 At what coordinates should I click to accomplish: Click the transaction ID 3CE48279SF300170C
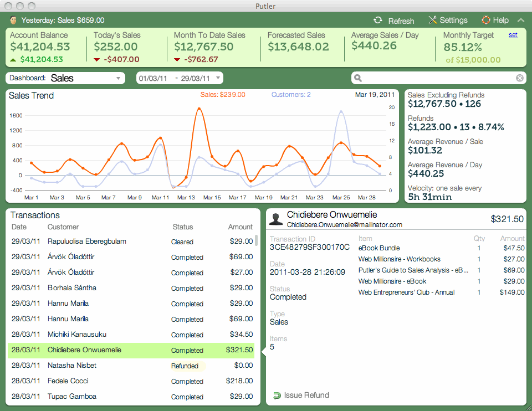309,247
